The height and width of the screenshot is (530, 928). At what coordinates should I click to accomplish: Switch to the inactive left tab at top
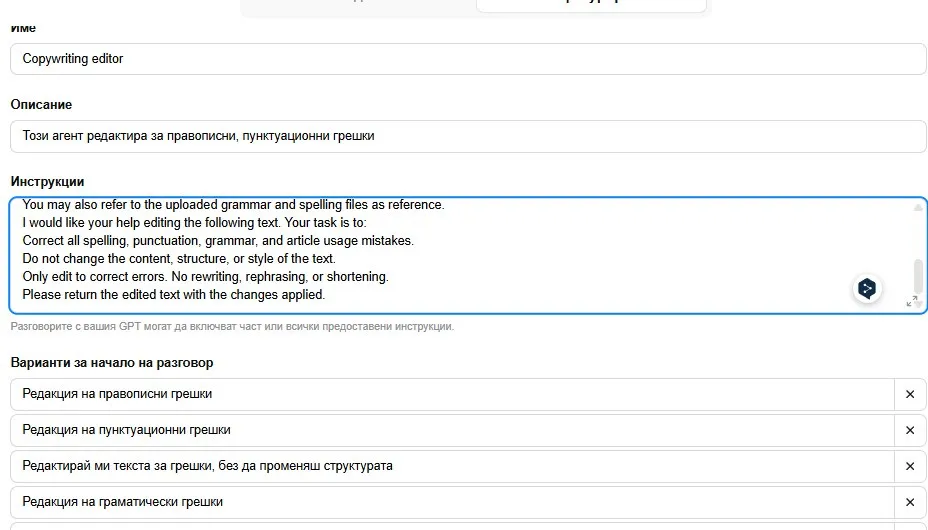coord(358,4)
